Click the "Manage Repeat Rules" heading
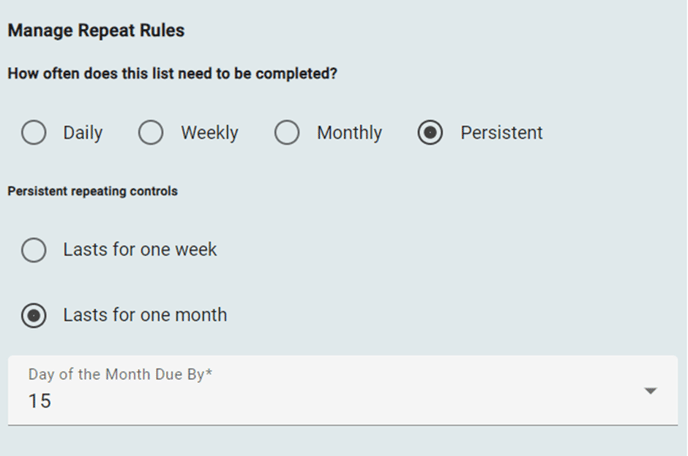The width and height of the screenshot is (688, 456). 96,31
